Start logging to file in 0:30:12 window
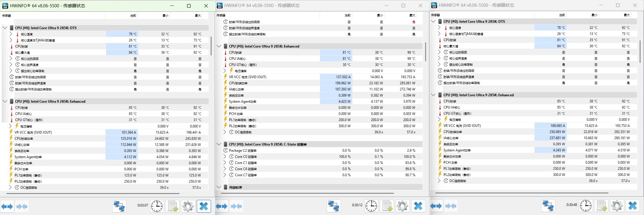Image resolution: width=644 pixels, height=215 pixels. tap(387, 206)
